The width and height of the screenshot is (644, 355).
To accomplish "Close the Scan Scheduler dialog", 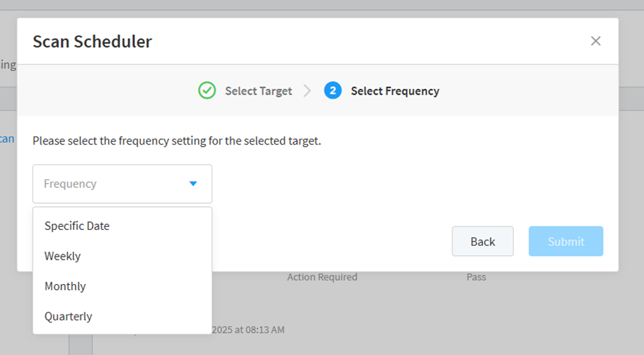I will (x=596, y=41).
